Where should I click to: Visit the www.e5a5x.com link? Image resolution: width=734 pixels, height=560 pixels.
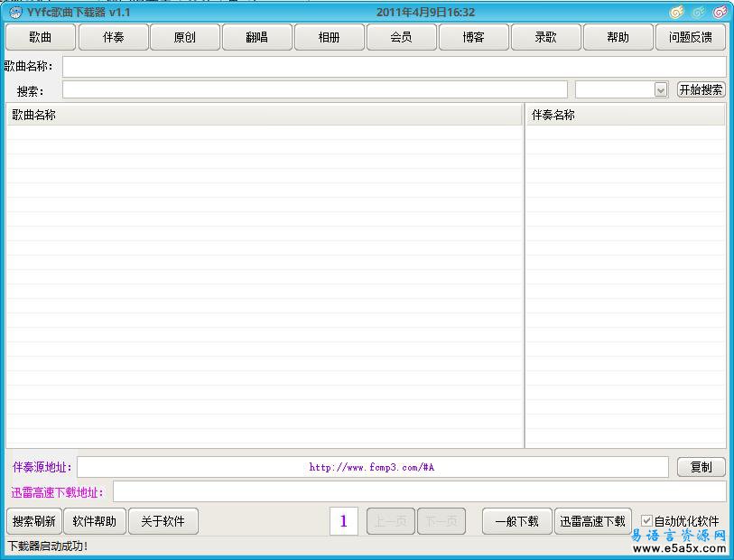point(678,546)
